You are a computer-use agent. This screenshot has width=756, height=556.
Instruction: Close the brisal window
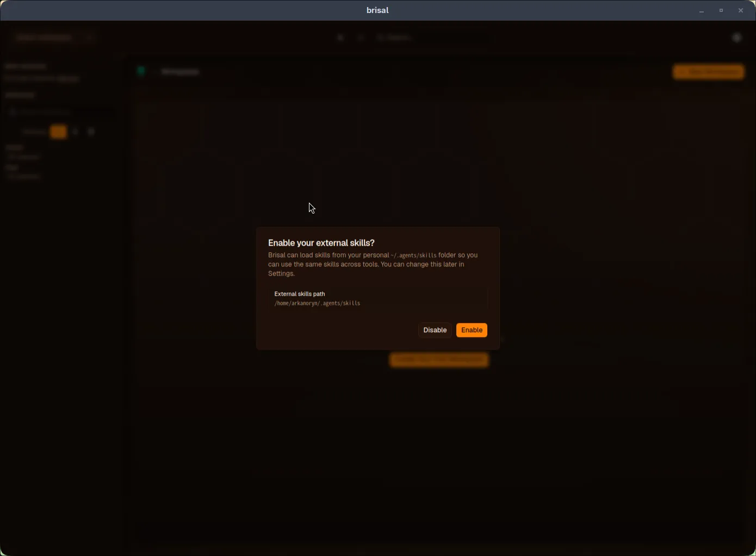(741, 10)
